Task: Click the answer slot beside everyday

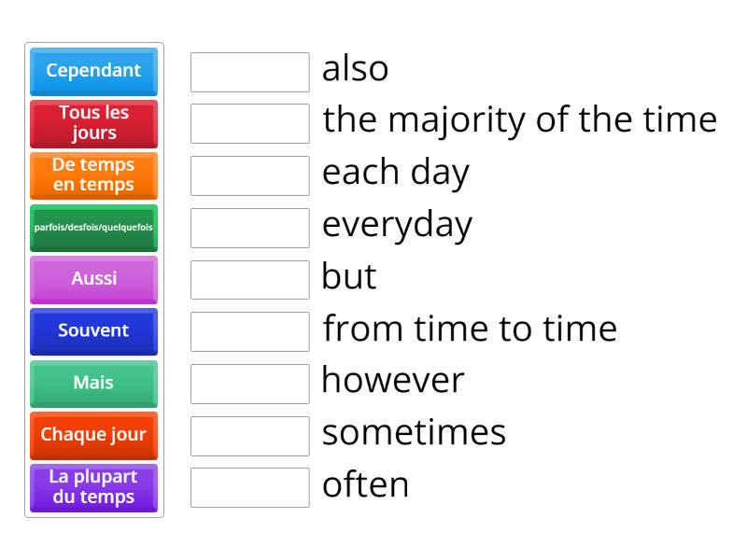Action: pyautogui.click(x=249, y=227)
